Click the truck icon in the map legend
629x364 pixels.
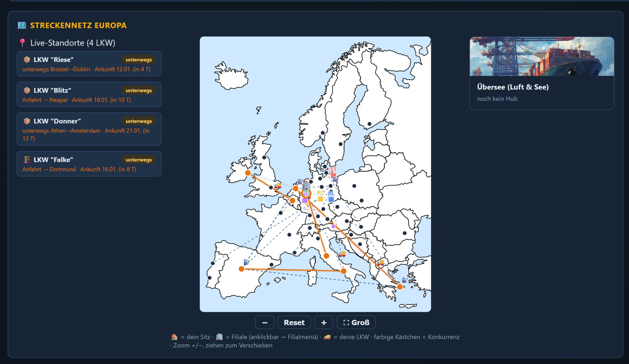coord(327,337)
